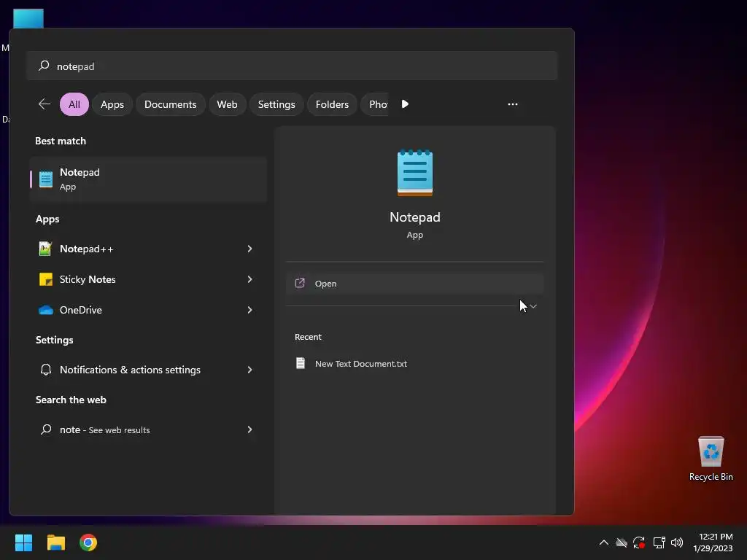747x560 pixels.
Task: Open Notepad via the Open button
Action: 414,284
